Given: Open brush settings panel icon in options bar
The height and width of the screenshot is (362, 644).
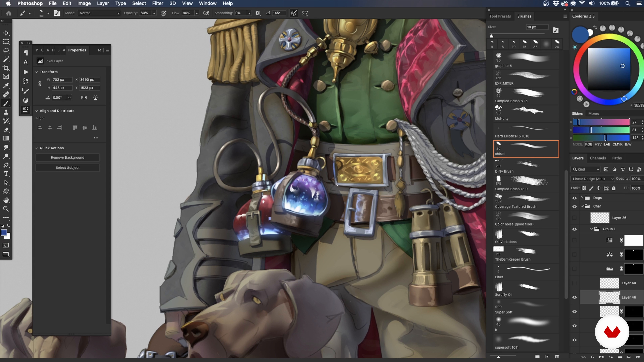Looking at the screenshot, I should [x=57, y=13].
